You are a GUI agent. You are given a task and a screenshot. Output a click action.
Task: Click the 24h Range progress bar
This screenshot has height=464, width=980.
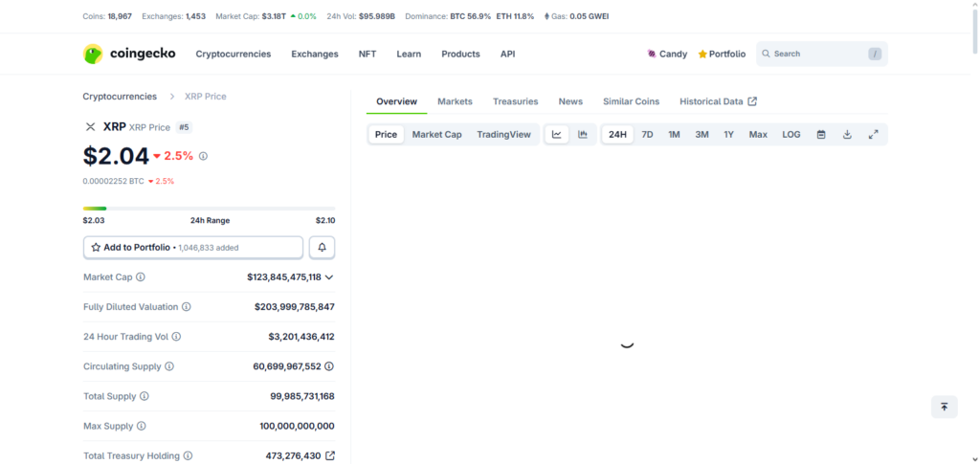209,208
